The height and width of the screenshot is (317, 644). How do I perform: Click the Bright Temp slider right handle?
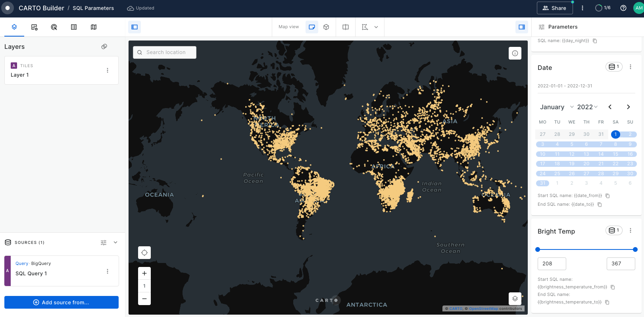635,249
